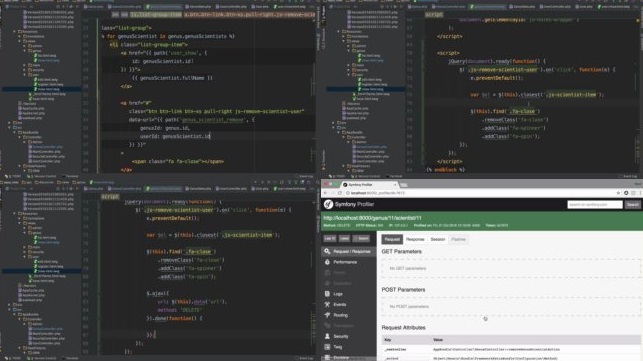
Task: Switch to the Response tab
Action: [x=415, y=239]
